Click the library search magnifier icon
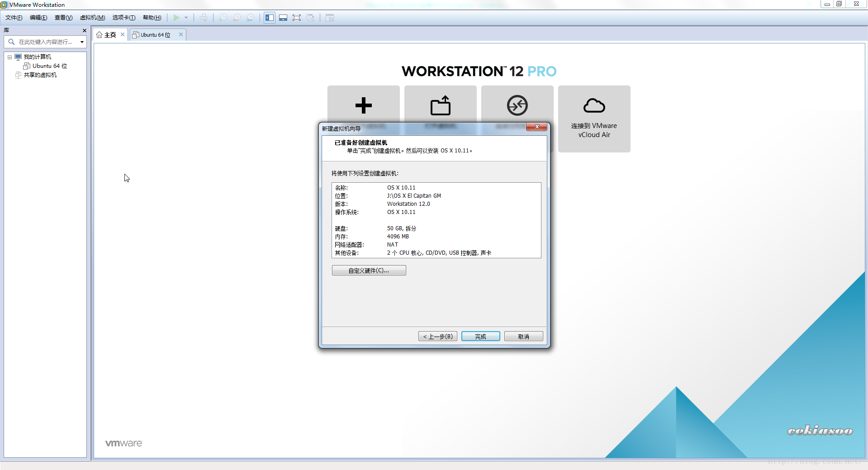This screenshot has width=868, height=470. click(11, 42)
